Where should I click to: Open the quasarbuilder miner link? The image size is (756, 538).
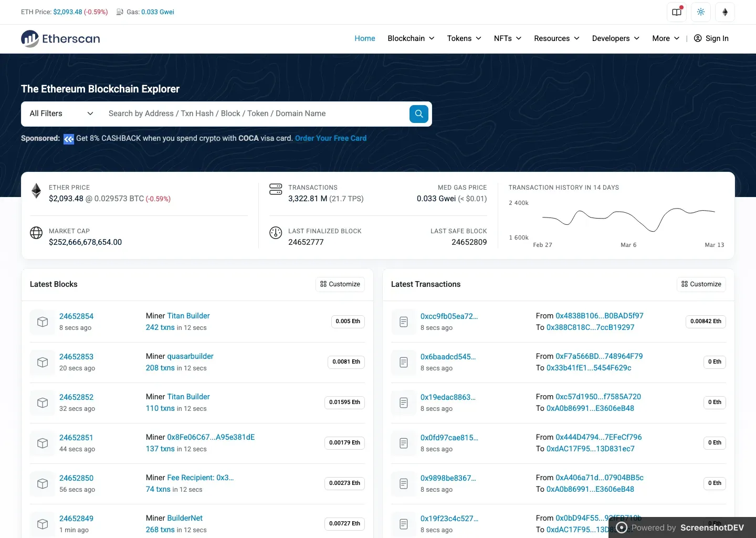click(190, 356)
